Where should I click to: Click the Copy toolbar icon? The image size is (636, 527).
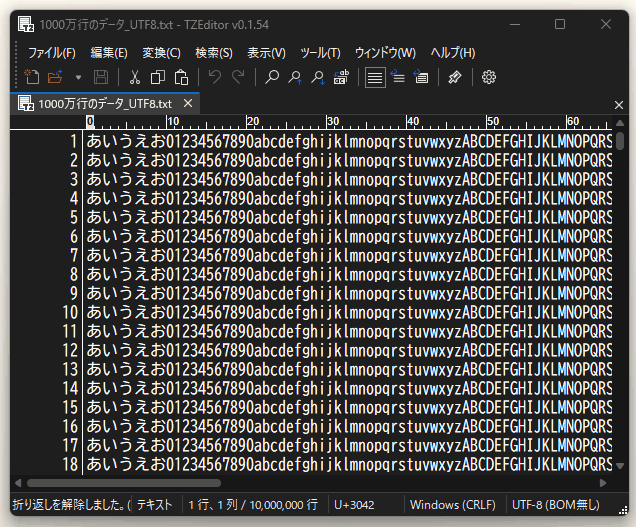157,77
